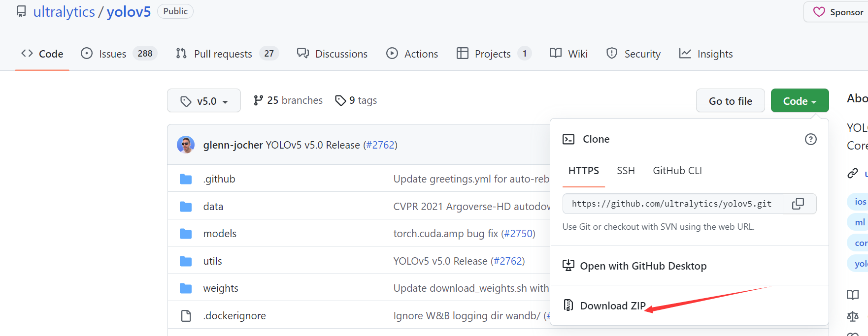The image size is (868, 336).
Task: Select the GitHub CLI clone tab
Action: pyautogui.click(x=677, y=171)
